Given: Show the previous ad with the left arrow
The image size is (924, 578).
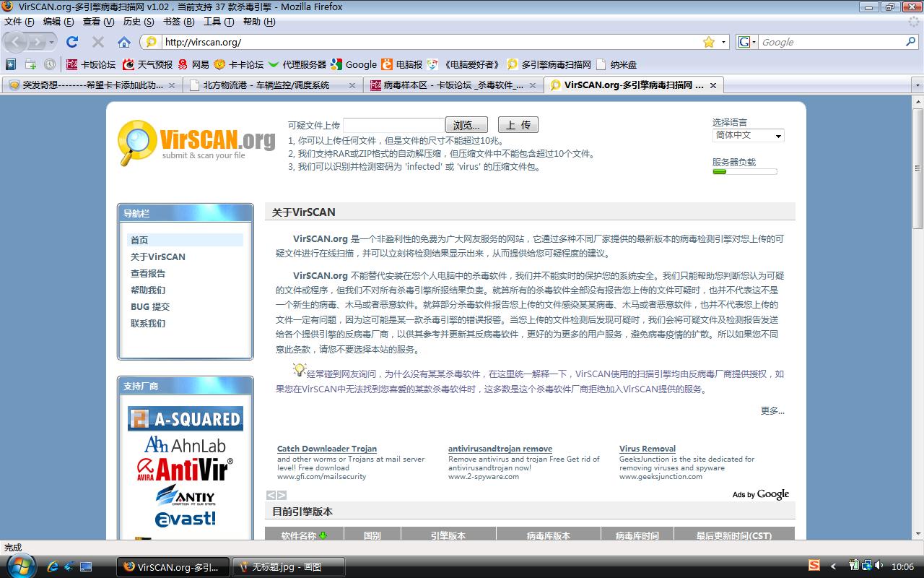Looking at the screenshot, I should pyautogui.click(x=271, y=495).
